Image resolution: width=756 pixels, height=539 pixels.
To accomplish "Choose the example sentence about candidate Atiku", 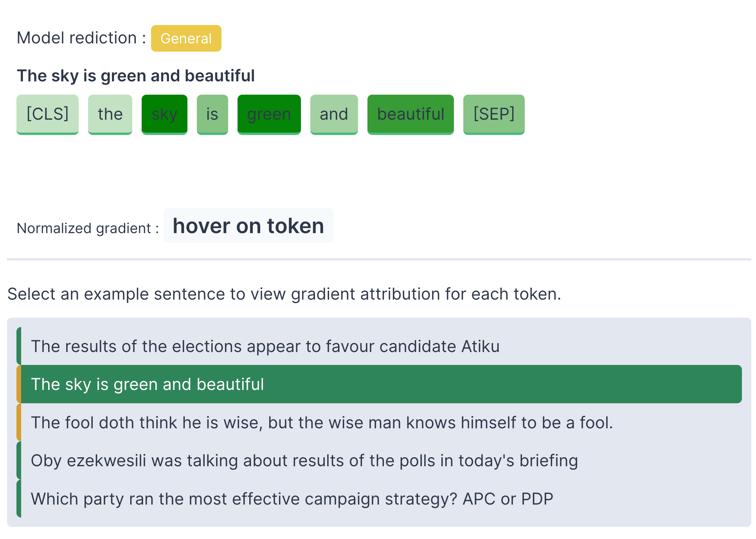I will click(x=265, y=346).
